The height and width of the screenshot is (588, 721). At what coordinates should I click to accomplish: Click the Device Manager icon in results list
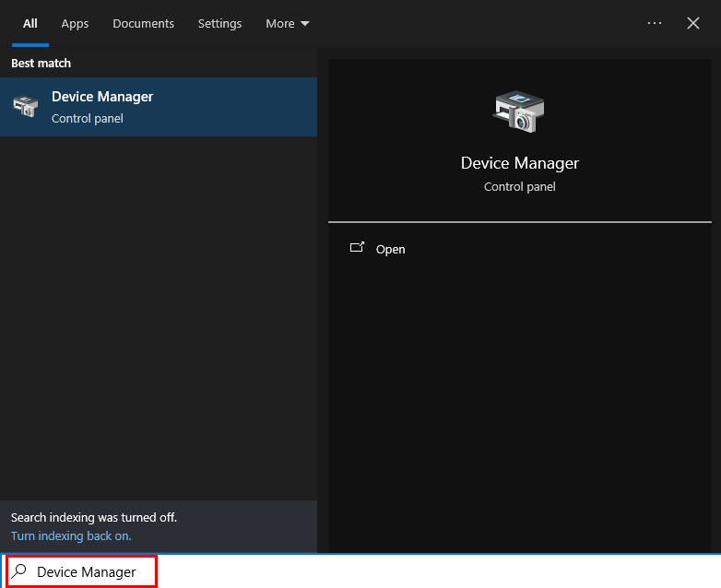point(25,106)
